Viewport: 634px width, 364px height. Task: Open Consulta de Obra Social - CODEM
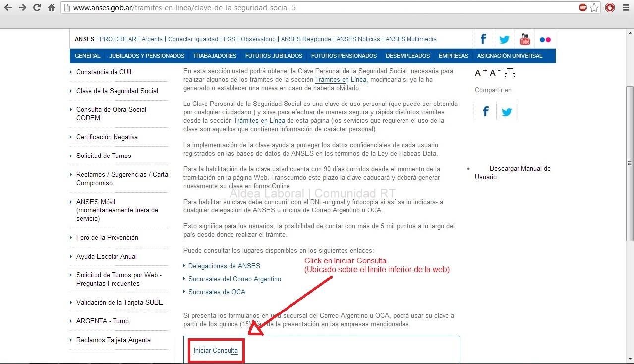click(x=113, y=114)
